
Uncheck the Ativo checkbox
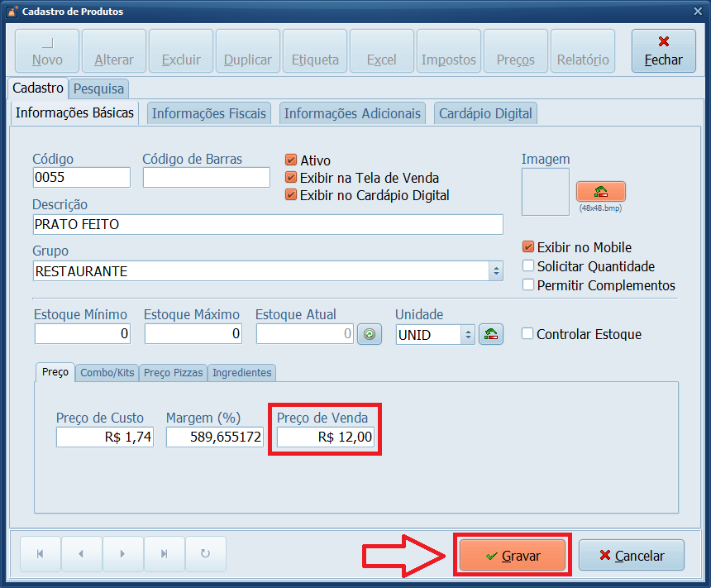(291, 160)
